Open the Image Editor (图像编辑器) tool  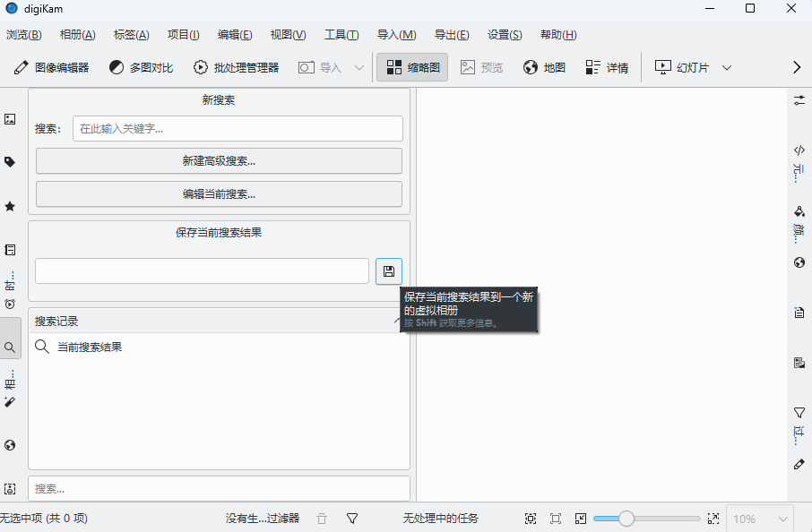pos(52,67)
